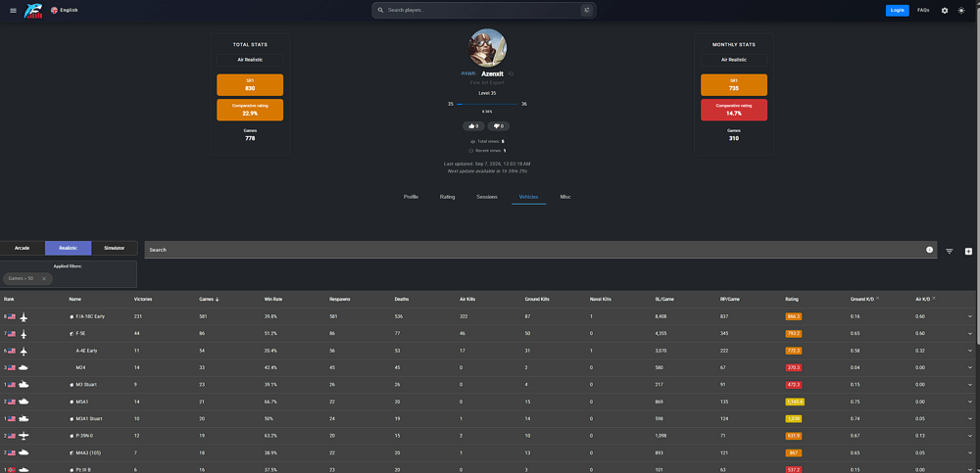
Task: Switch to the Sessions tab
Action: click(x=487, y=197)
